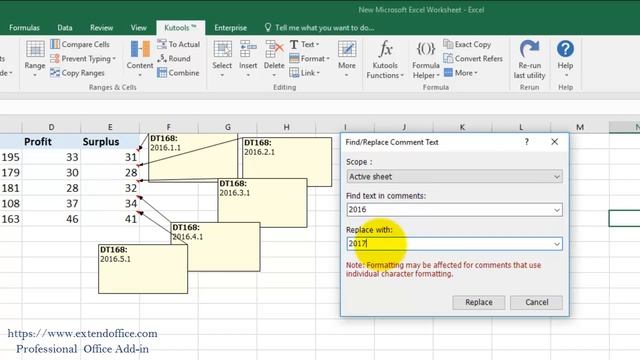The image size is (640, 360).
Task: Select column D header
Action: 51,127
